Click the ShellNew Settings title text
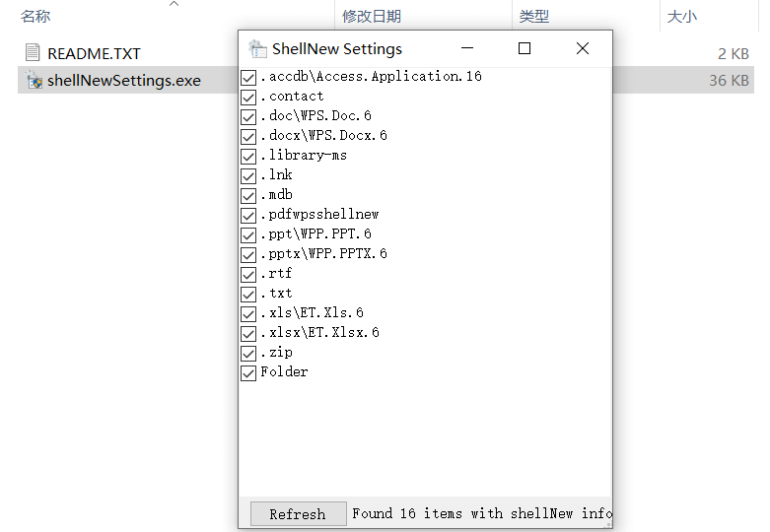The image size is (770, 532). [x=337, y=49]
